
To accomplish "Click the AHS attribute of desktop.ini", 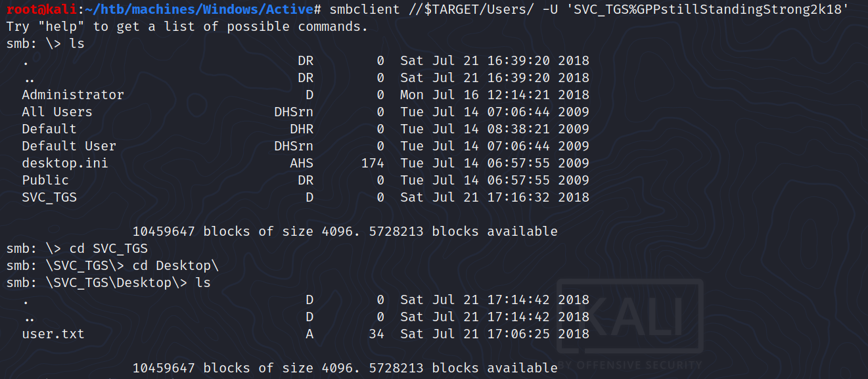I will click(x=302, y=163).
